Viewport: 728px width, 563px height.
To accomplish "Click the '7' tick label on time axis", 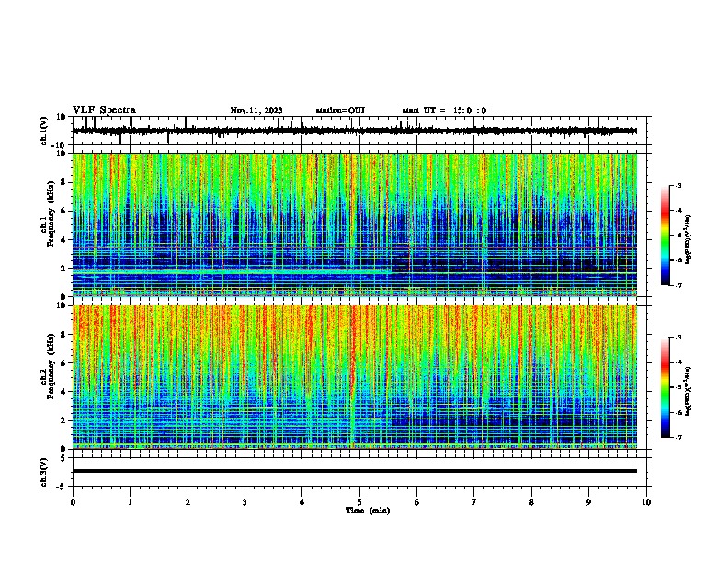I will pos(474,502).
